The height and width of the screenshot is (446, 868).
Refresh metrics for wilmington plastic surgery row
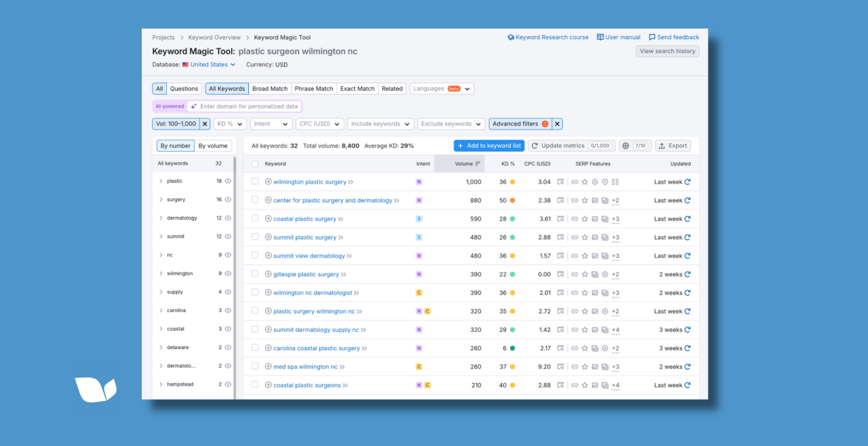tap(687, 182)
